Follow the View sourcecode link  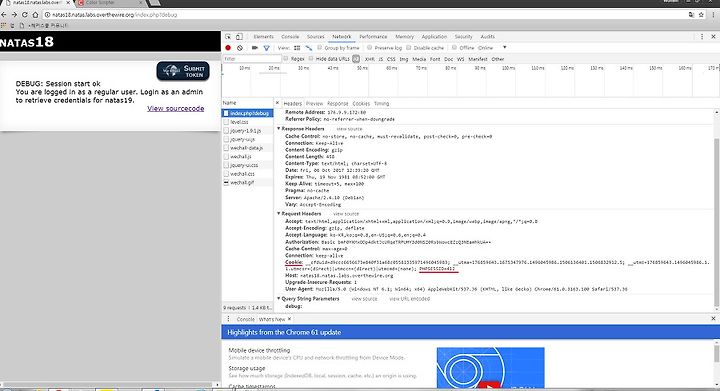coord(175,109)
